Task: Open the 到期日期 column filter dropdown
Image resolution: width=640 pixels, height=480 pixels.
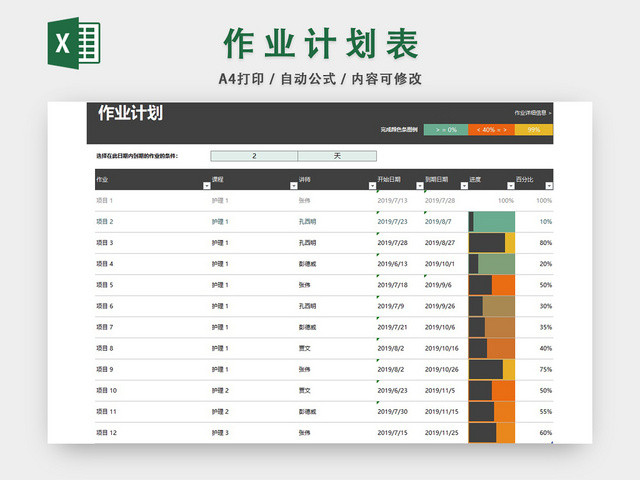Action: click(464, 186)
